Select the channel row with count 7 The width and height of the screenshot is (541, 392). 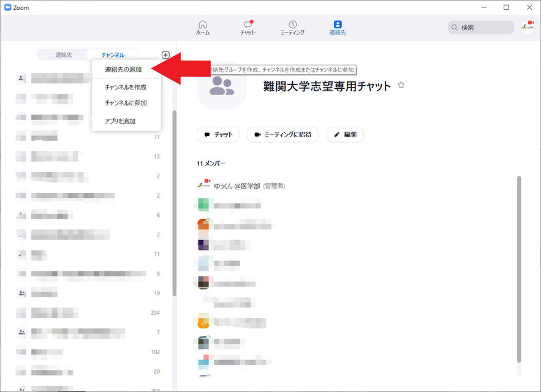[88, 333]
